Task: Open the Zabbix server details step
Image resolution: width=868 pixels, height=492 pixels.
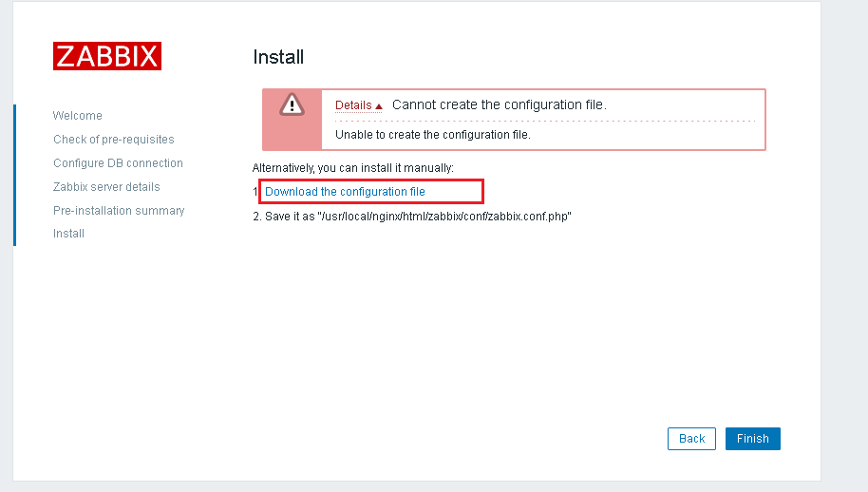Action: coord(106,187)
